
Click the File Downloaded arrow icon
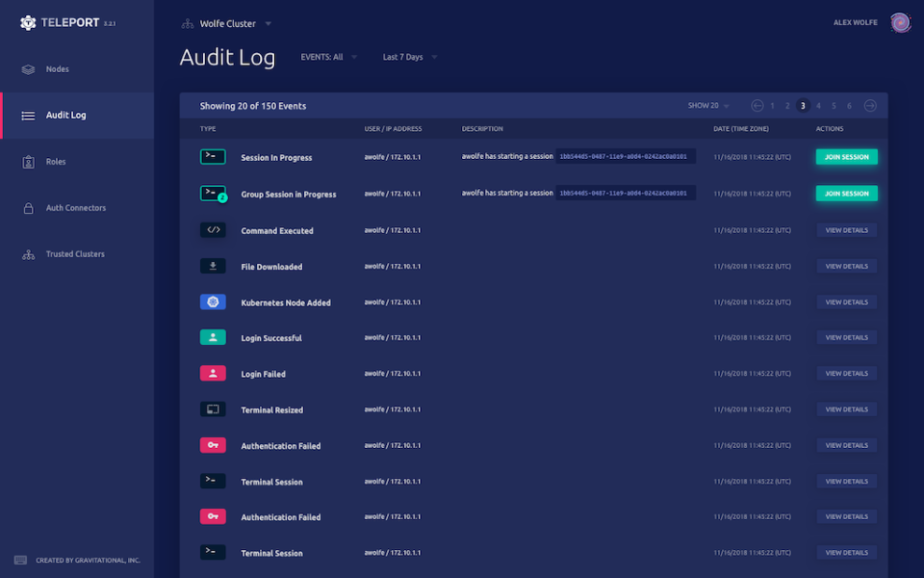(213, 266)
